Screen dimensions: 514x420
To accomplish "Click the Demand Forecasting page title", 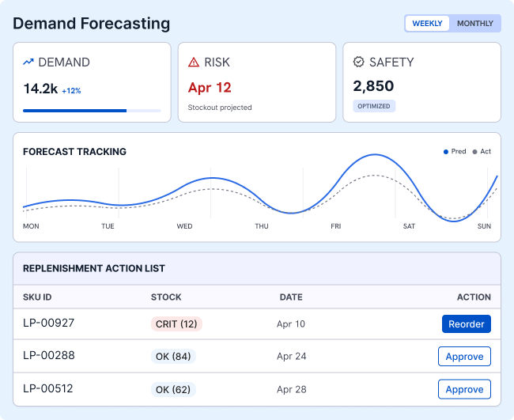I will tap(92, 24).
